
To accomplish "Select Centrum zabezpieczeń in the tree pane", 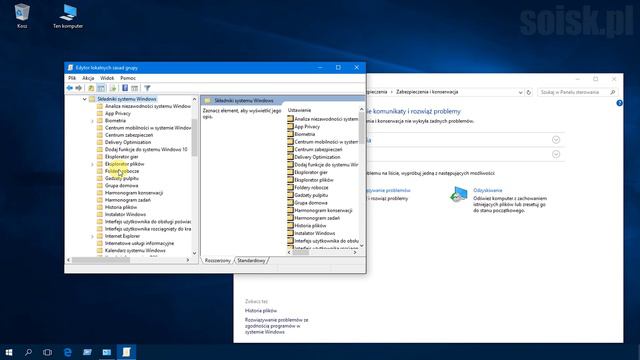I will pyautogui.click(x=129, y=135).
